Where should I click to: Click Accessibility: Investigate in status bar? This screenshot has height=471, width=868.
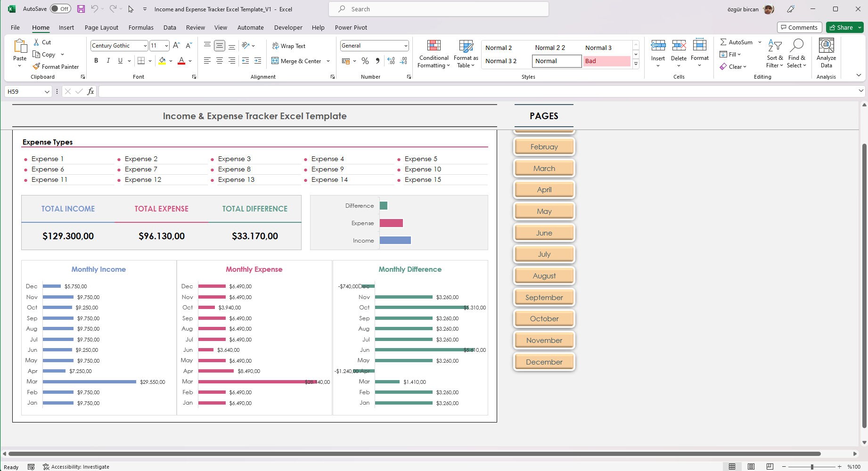pyautogui.click(x=76, y=467)
